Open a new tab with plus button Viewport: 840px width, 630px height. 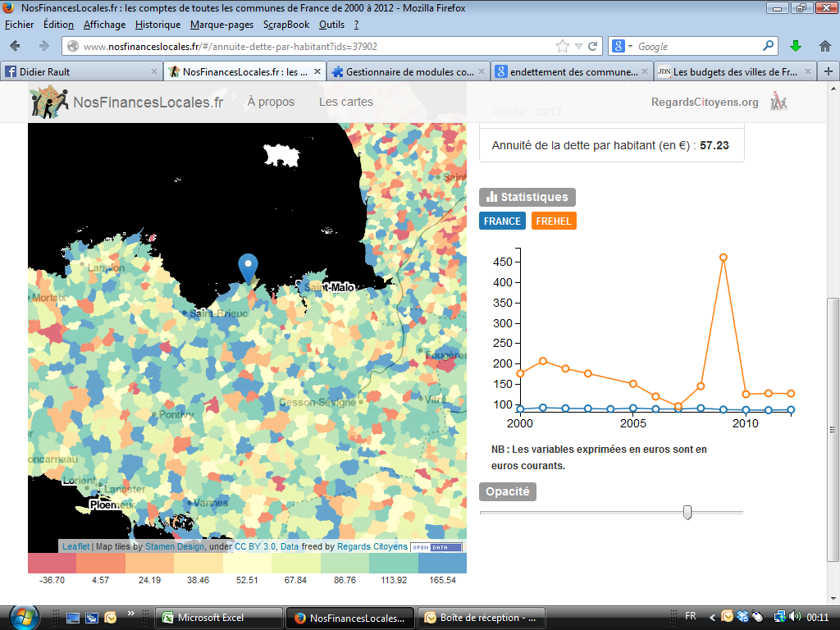tap(829, 71)
